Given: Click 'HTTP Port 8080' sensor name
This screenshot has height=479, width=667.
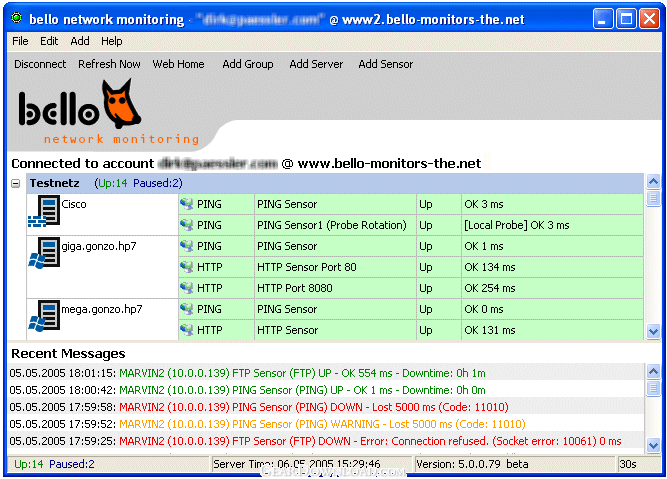Looking at the screenshot, I should 294,288.
